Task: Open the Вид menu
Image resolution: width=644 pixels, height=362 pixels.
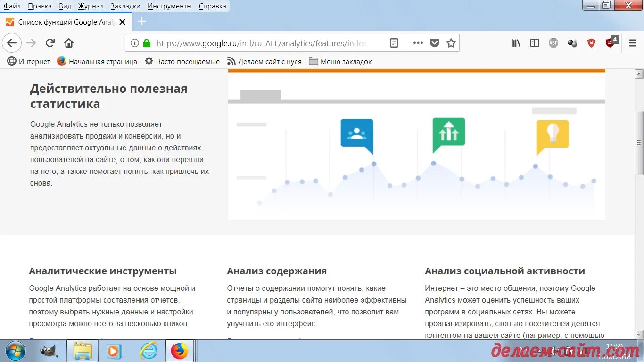Action: coord(65,6)
